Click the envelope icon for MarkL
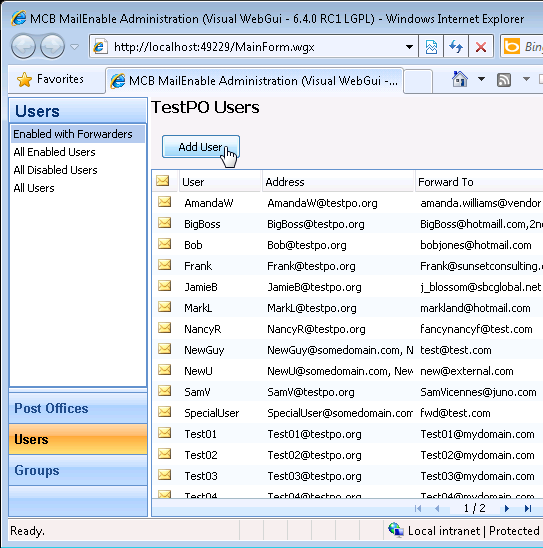 (164, 307)
